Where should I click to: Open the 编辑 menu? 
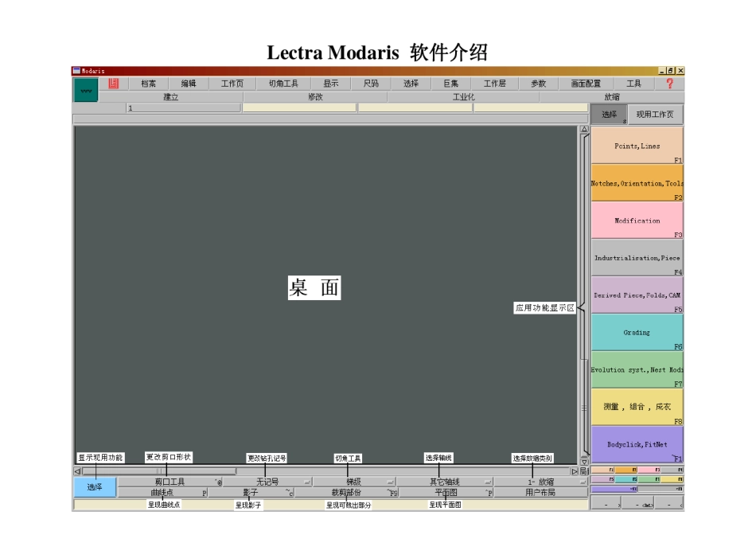pos(189,84)
